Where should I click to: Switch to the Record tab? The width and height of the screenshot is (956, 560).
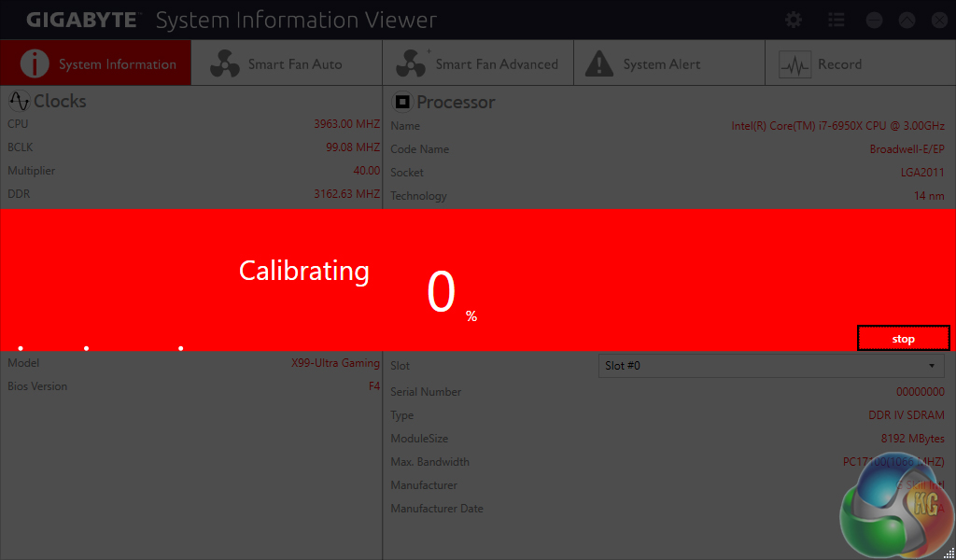coord(860,63)
